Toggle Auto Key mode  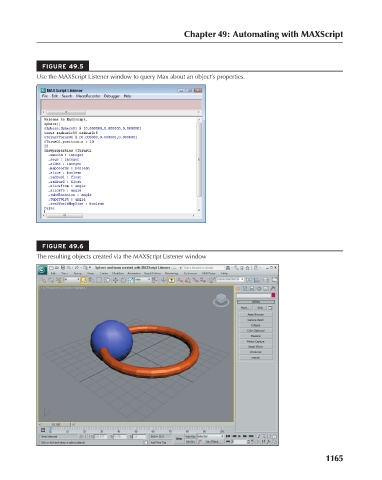pyautogui.click(x=190, y=436)
